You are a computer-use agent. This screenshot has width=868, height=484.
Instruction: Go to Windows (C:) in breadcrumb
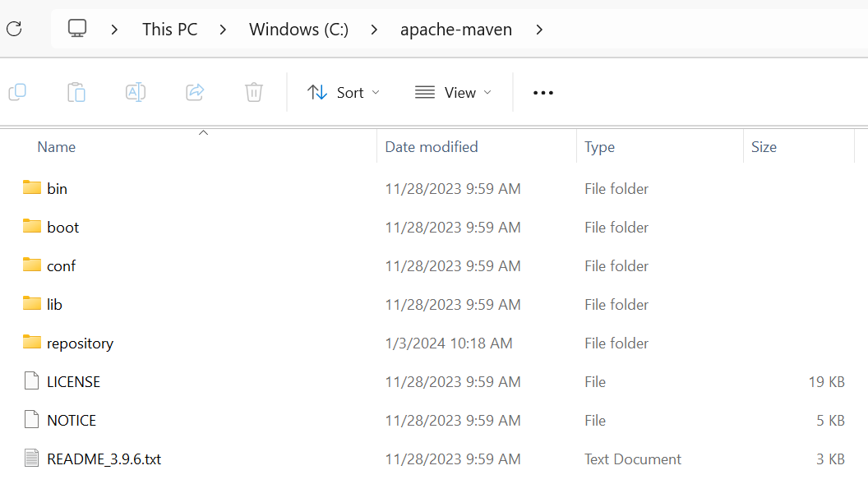coord(299,30)
